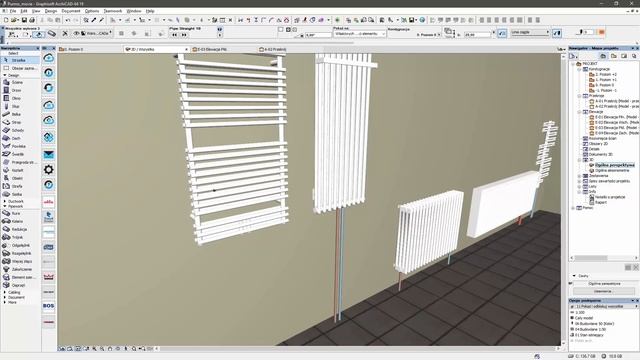Select the Rura pipe tool
The image size is (640, 360).
[x=20, y=213]
